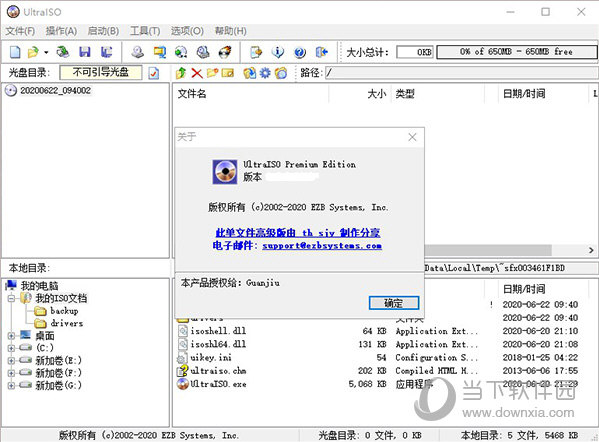The width and height of the screenshot is (599, 442).
Task: Expand the 新加卷(G:) drive node
Action: pos(11,385)
